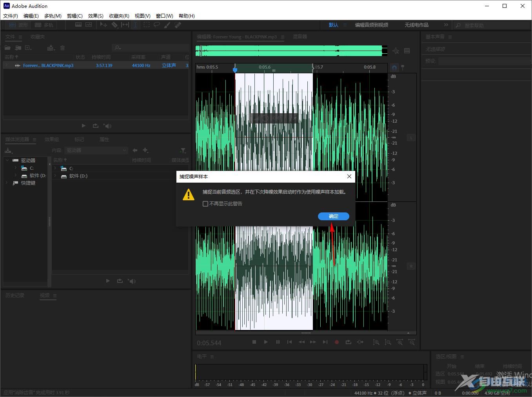This screenshot has height=397, width=532.
Task: Click the Pause button in transport
Action: (278, 342)
